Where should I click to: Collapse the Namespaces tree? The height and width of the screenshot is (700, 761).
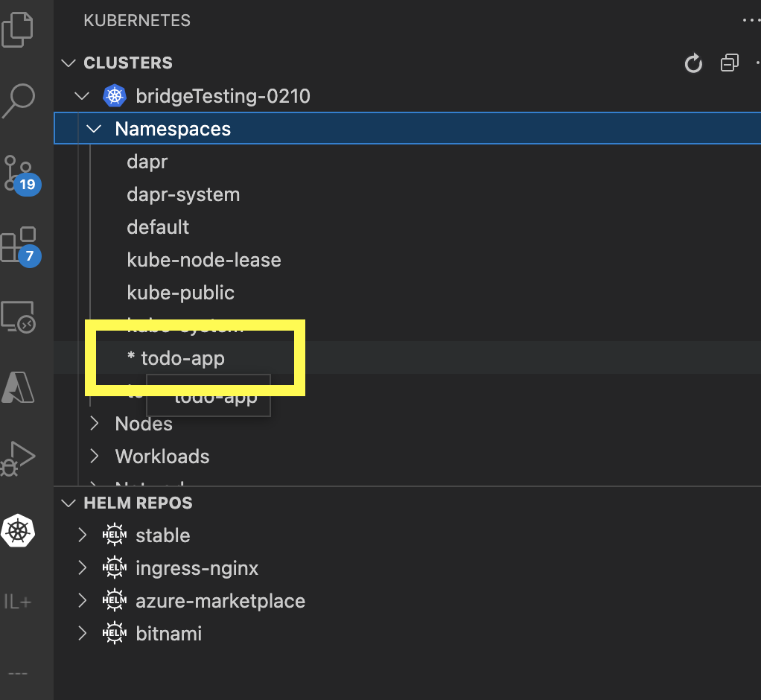tap(94, 128)
